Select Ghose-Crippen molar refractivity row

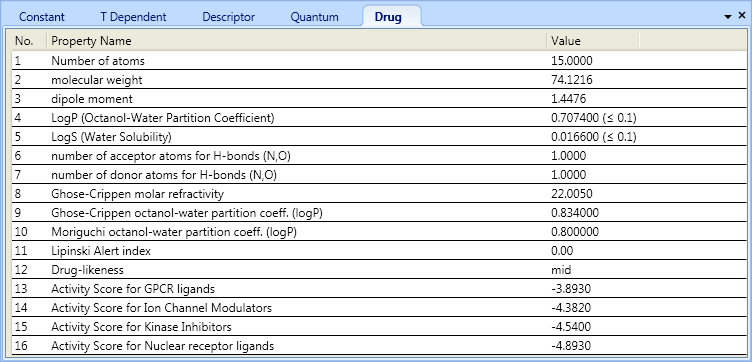pos(379,194)
